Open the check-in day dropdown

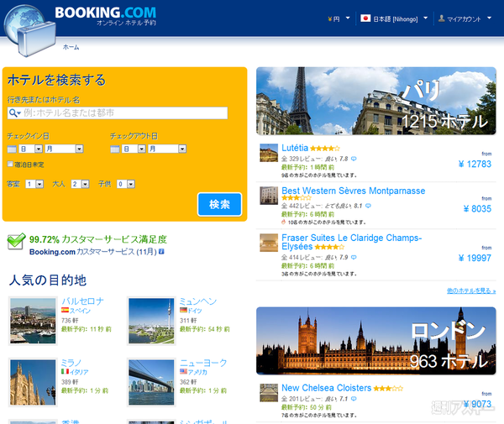pos(31,149)
